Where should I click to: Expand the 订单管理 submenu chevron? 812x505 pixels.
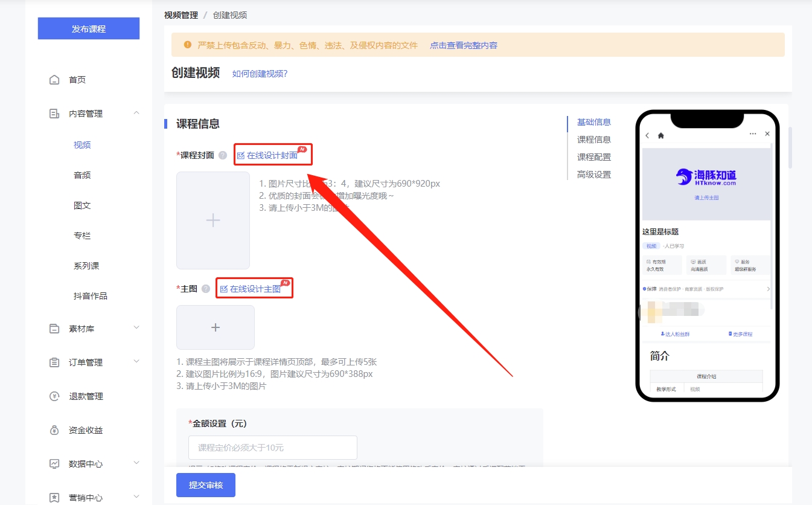point(136,362)
